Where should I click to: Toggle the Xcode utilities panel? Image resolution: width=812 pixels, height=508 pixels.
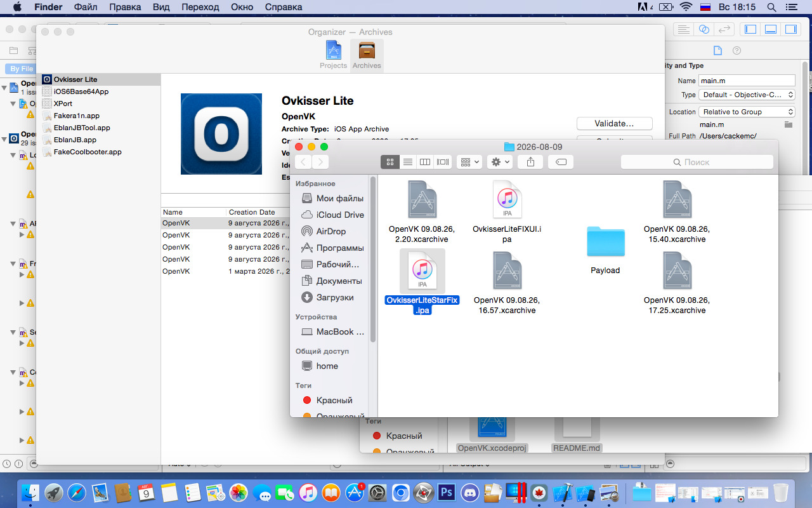click(790, 30)
